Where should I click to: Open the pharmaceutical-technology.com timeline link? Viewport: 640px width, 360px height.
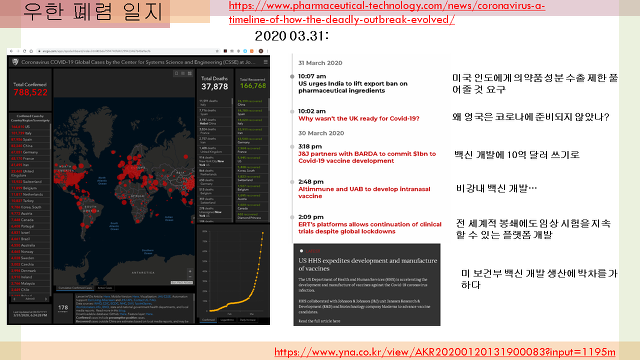(387, 13)
